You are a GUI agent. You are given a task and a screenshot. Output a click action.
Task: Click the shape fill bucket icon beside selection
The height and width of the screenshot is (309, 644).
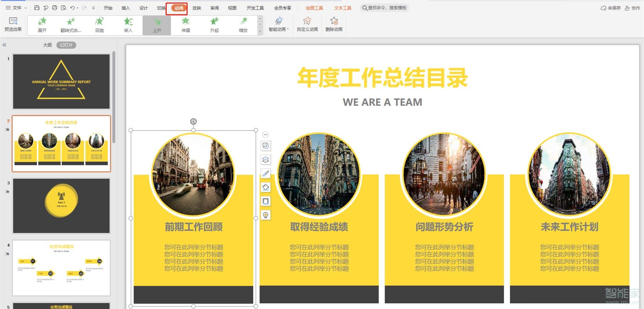pyautogui.click(x=266, y=187)
